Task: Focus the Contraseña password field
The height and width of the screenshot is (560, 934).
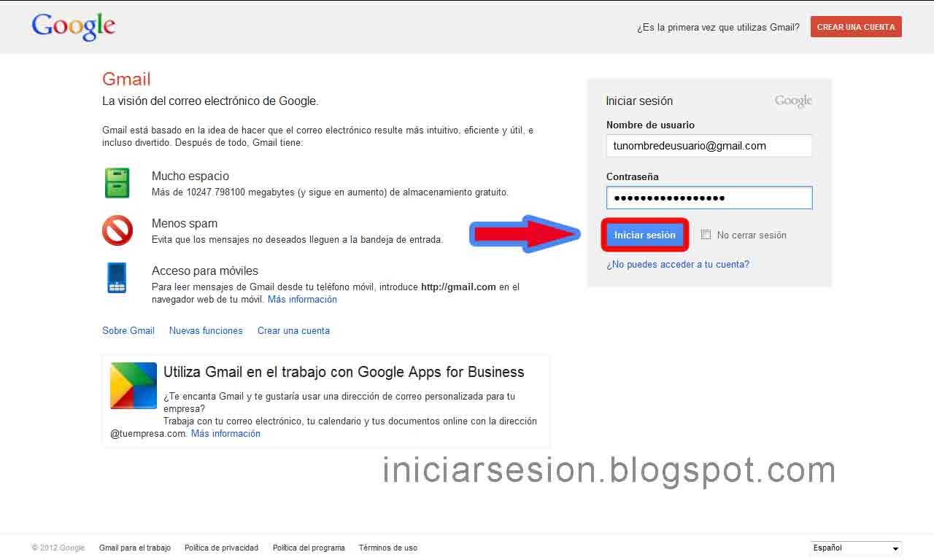Action: [709, 198]
